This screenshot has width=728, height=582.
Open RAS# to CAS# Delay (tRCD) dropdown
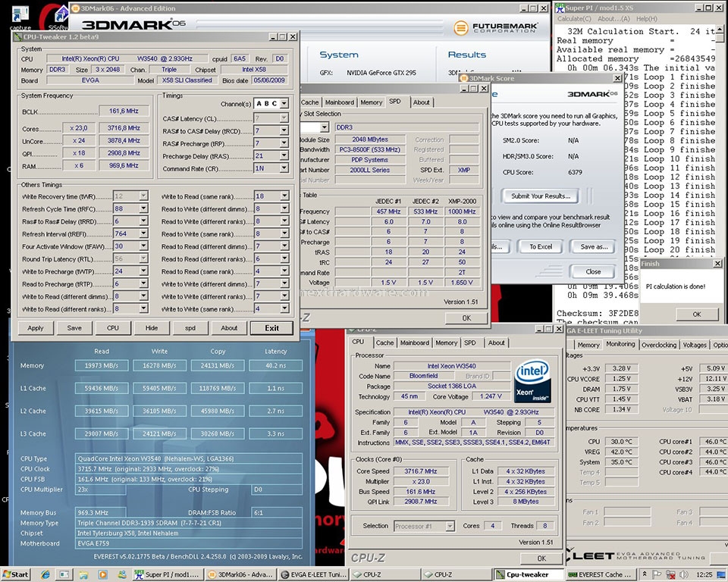(x=284, y=131)
